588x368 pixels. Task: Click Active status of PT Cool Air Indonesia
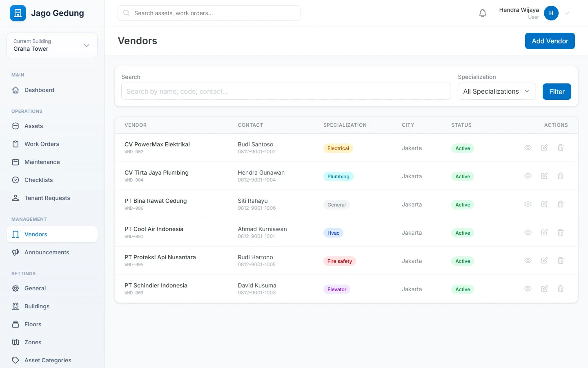click(463, 233)
